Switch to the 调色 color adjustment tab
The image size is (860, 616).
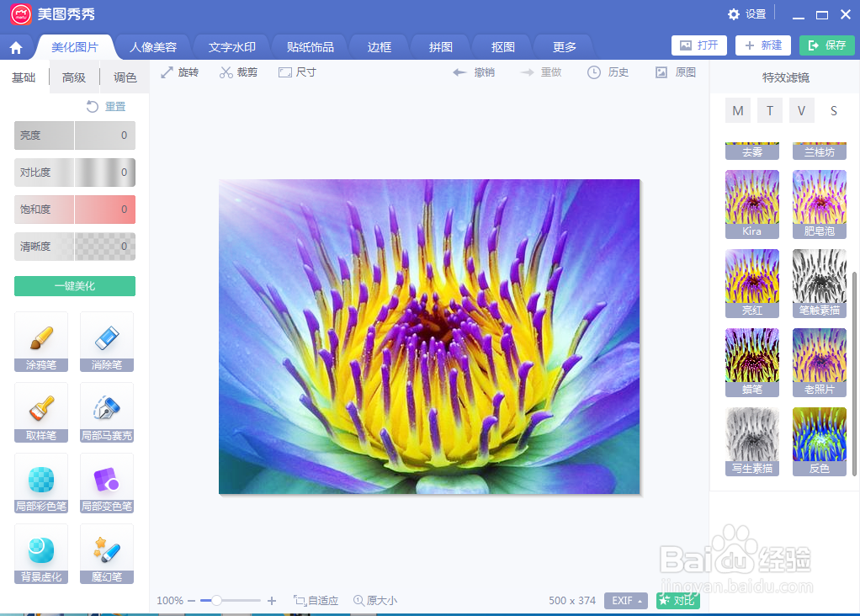tap(124, 76)
